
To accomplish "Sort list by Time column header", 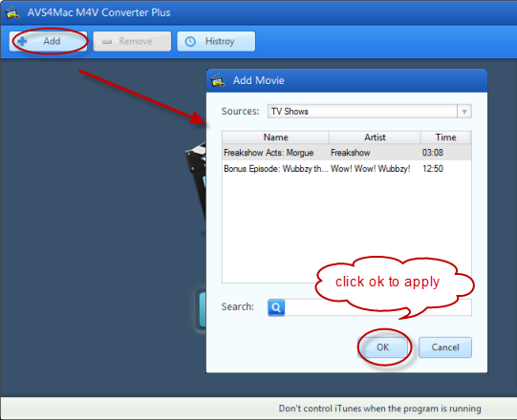I will point(445,137).
